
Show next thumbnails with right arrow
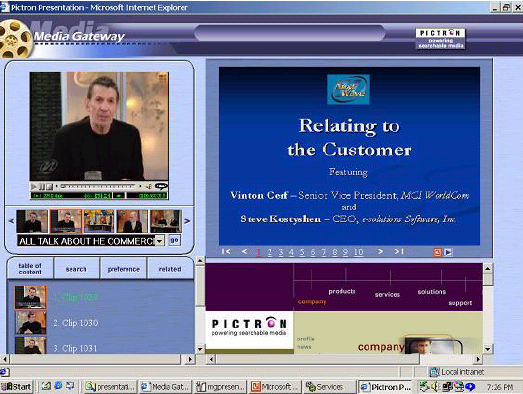pyautogui.click(x=187, y=221)
